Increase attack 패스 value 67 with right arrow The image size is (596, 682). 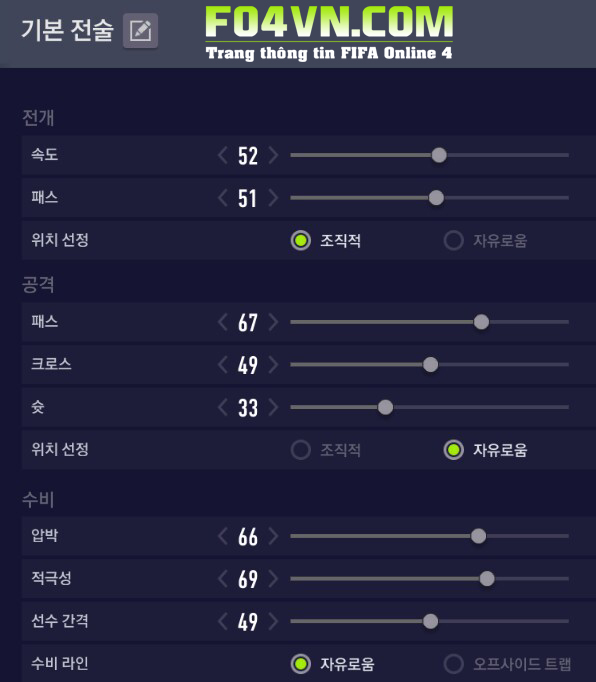click(273, 322)
